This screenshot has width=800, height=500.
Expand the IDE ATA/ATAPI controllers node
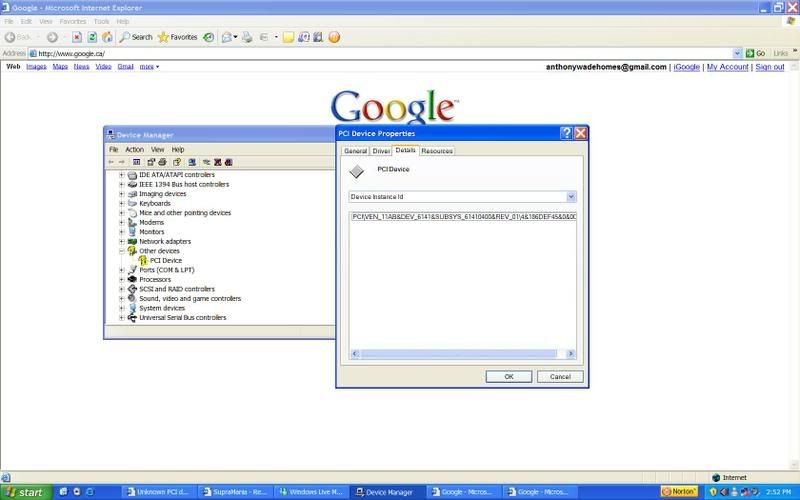121,174
